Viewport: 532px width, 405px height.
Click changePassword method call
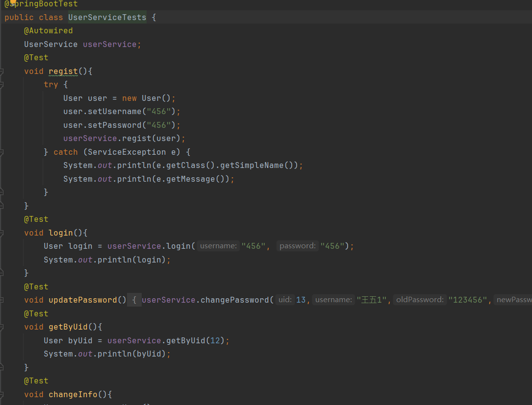[x=234, y=300]
